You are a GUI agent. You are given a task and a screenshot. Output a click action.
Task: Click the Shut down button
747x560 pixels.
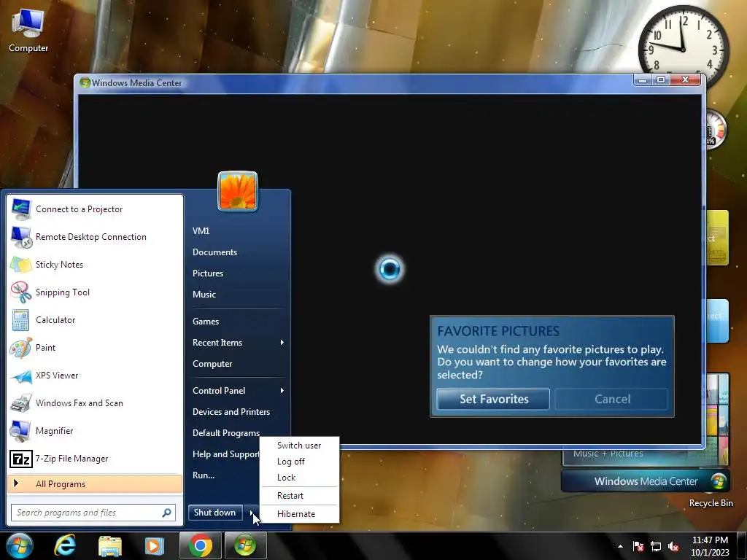[x=215, y=513]
